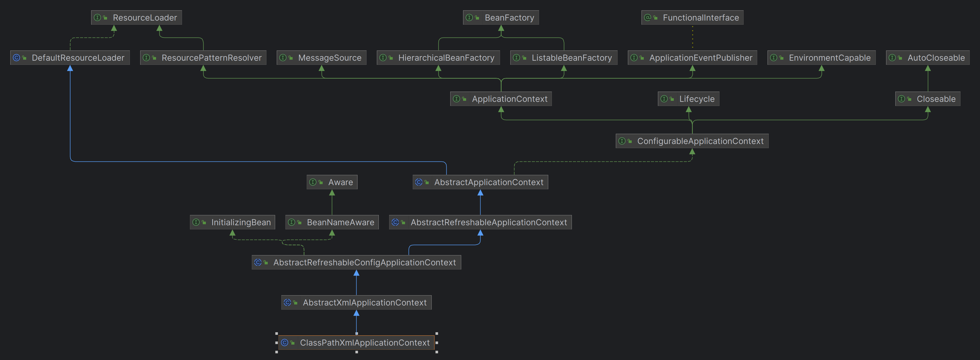Scroll diagram to reveal Closeable node
This screenshot has height=360, width=980.
[x=927, y=98]
